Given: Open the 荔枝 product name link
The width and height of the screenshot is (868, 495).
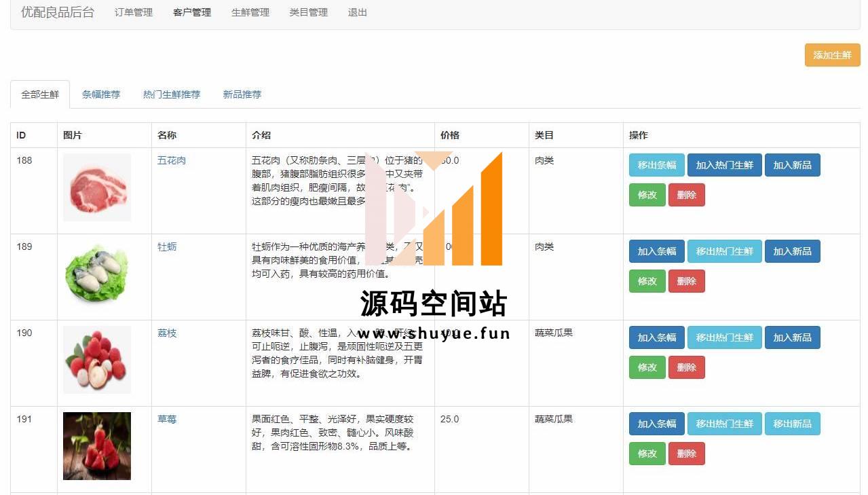Looking at the screenshot, I should [167, 333].
